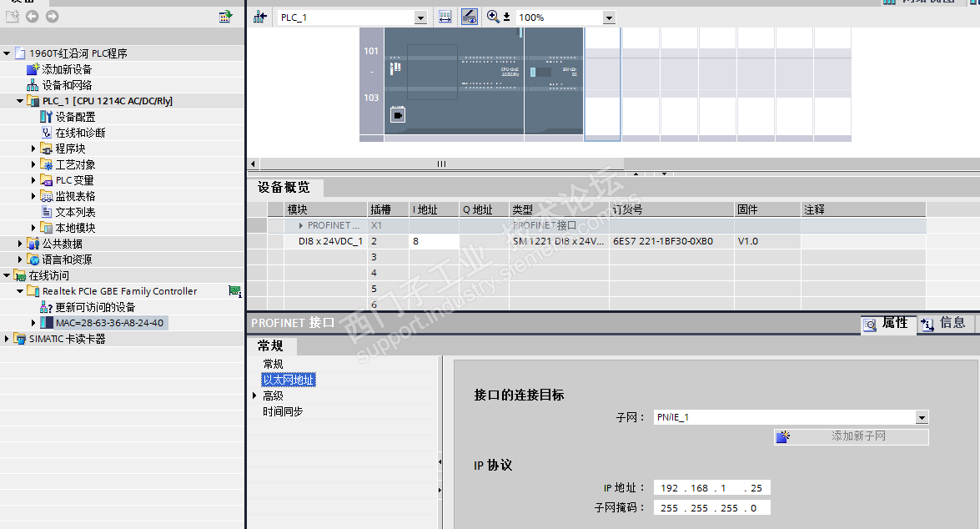Click the 子网掩码 input field
This screenshot has width=980, height=529.
[x=712, y=508]
